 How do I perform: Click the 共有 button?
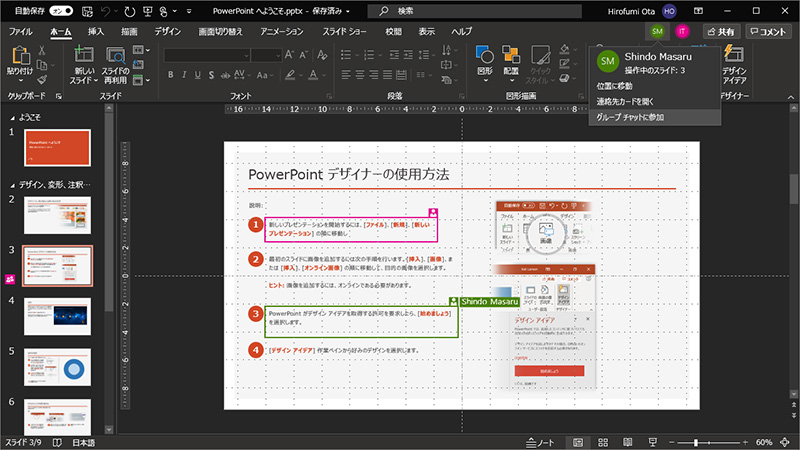coord(721,32)
